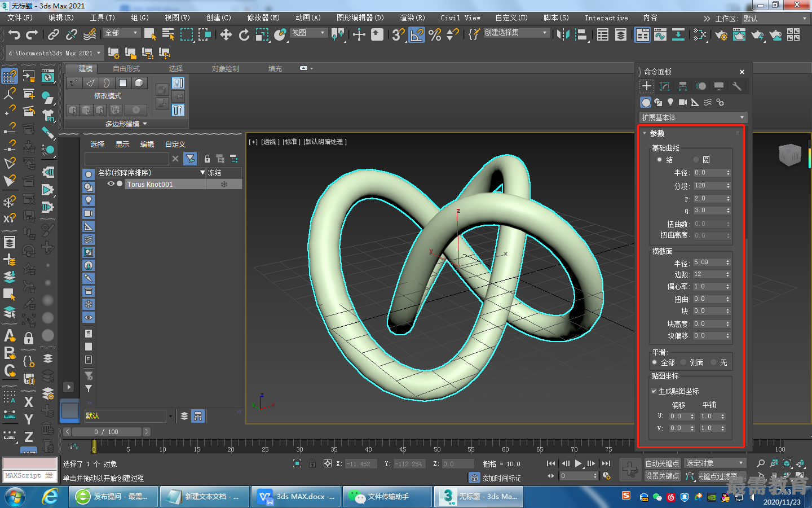Pick the Select and Scale tool

point(262,35)
